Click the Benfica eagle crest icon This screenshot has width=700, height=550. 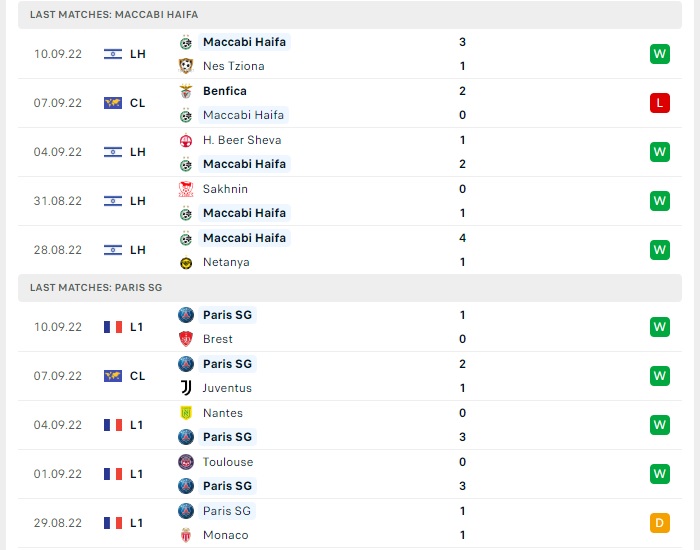click(x=186, y=91)
